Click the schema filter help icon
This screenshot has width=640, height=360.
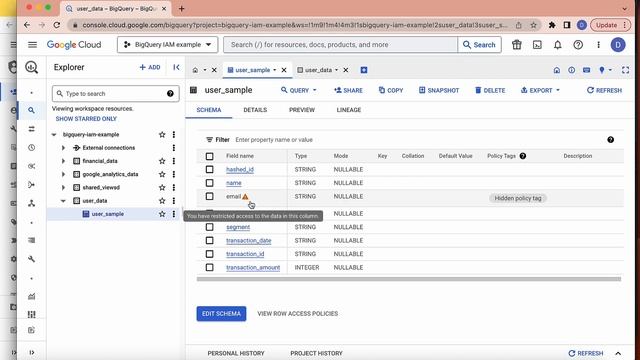tap(611, 140)
